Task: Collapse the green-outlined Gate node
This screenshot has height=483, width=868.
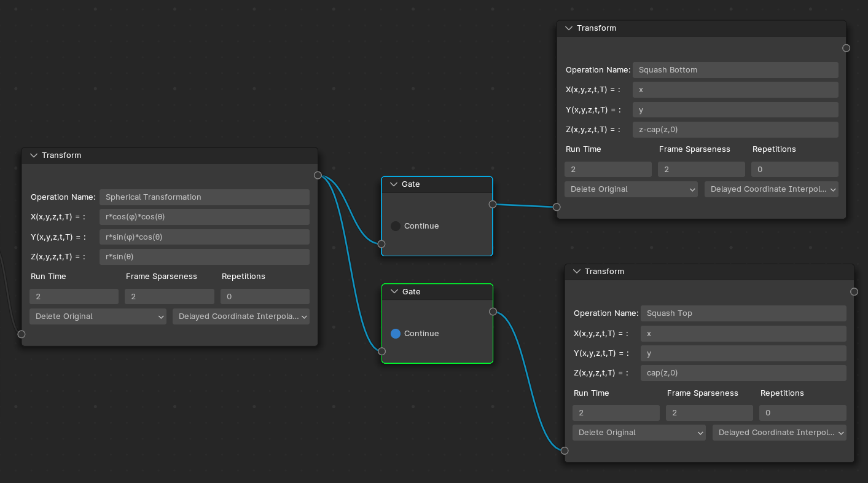Action: [394, 292]
